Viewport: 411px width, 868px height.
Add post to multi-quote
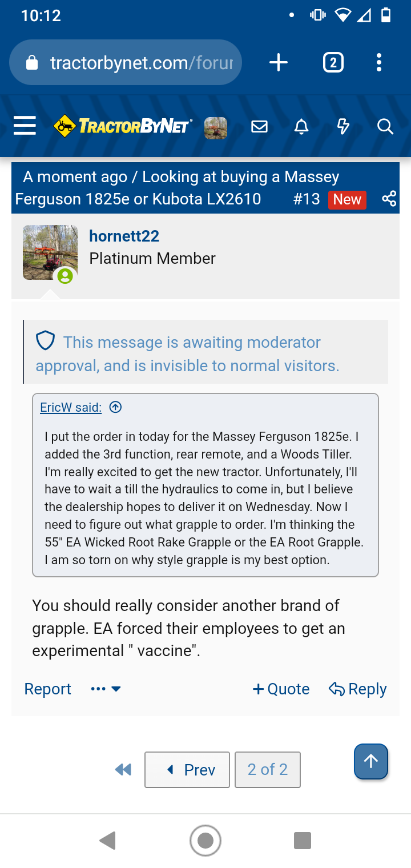[x=281, y=689]
